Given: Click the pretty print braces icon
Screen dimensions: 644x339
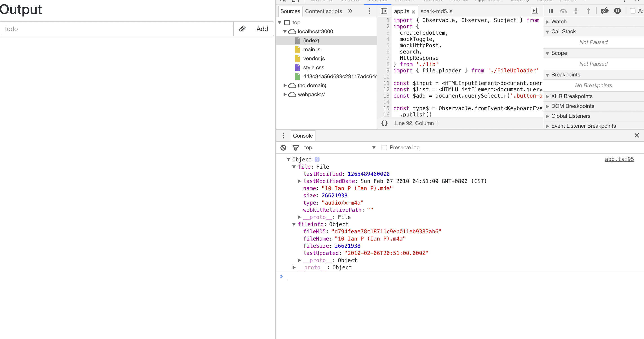Looking at the screenshot, I should (x=384, y=123).
